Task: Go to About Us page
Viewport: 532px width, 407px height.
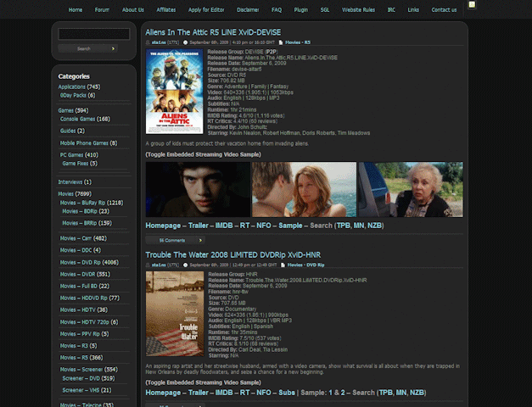Action: tap(133, 10)
